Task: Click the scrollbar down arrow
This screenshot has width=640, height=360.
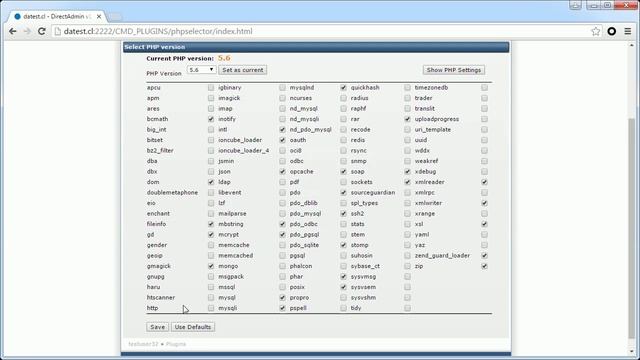Action: click(x=632, y=351)
